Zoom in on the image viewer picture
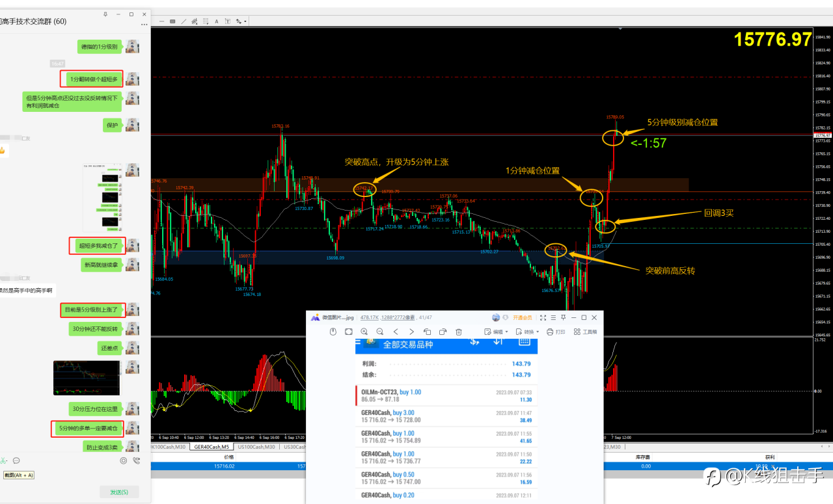The width and height of the screenshot is (833, 504). 364,332
